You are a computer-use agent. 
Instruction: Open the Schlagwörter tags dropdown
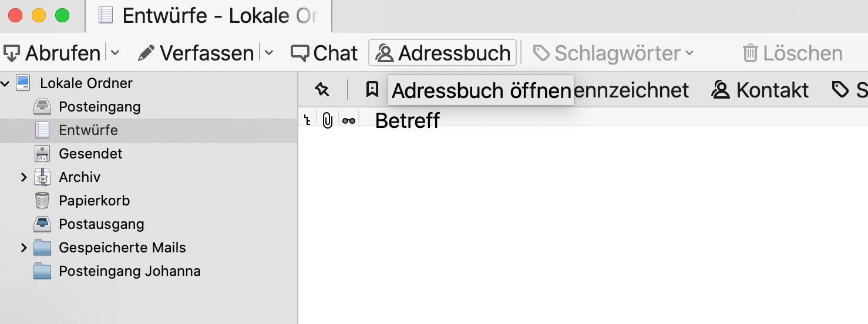(x=613, y=53)
